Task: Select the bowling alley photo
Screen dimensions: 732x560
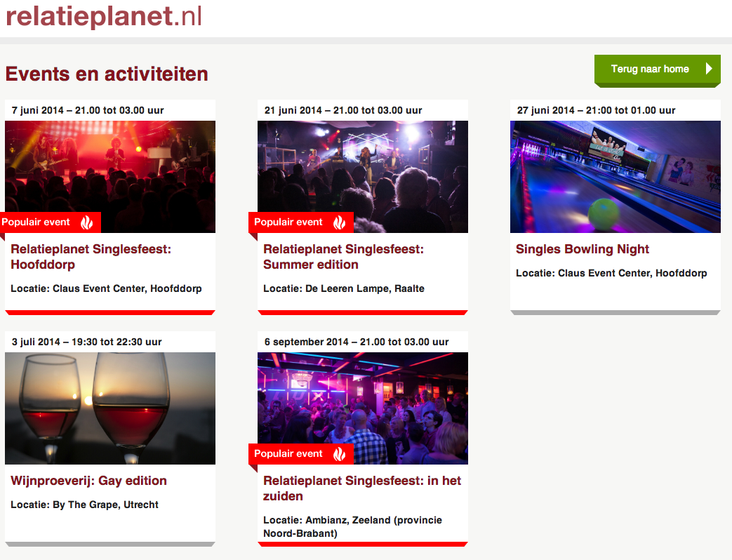Action: (615, 177)
